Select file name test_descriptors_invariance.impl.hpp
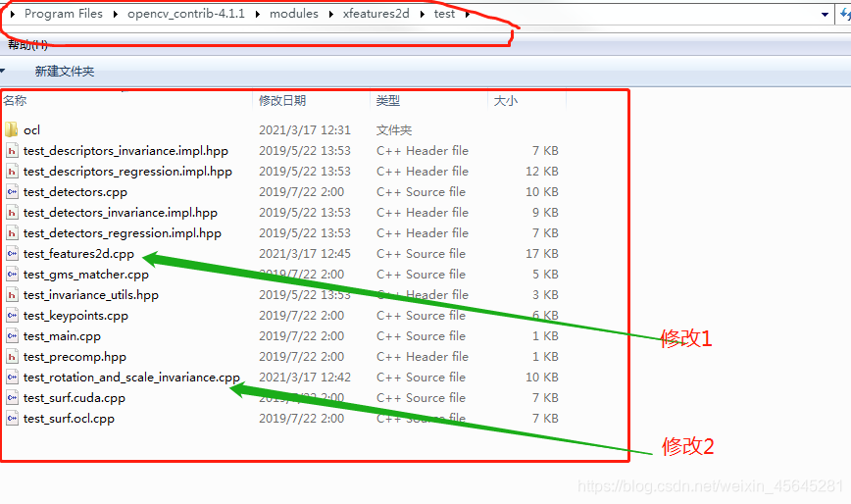This screenshot has height=504, width=851. tap(125, 151)
